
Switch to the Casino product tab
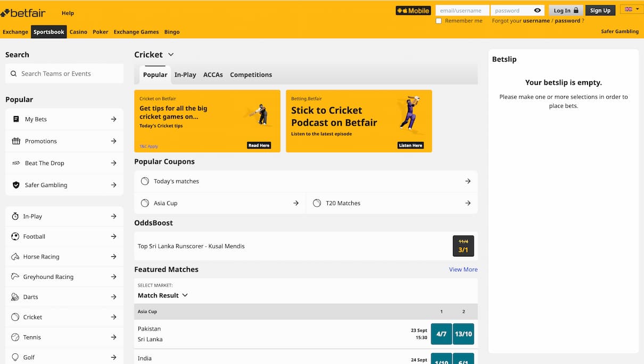[x=78, y=32]
